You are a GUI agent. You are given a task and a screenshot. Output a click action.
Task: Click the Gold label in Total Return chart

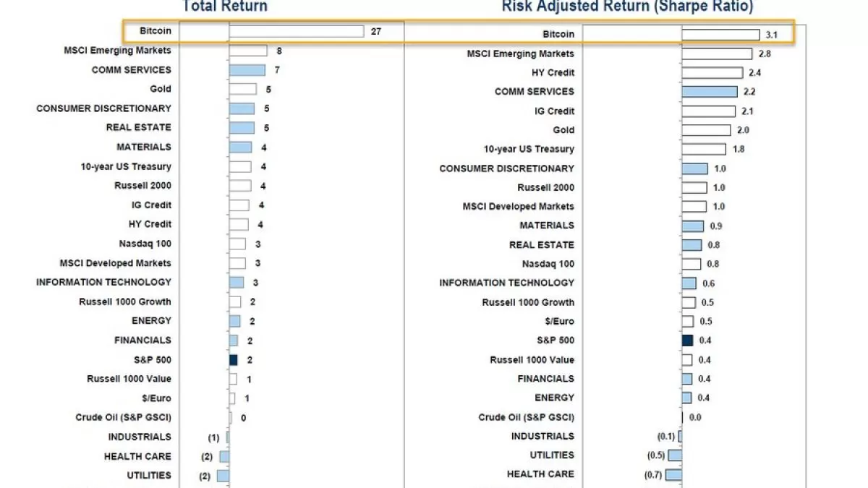point(161,89)
